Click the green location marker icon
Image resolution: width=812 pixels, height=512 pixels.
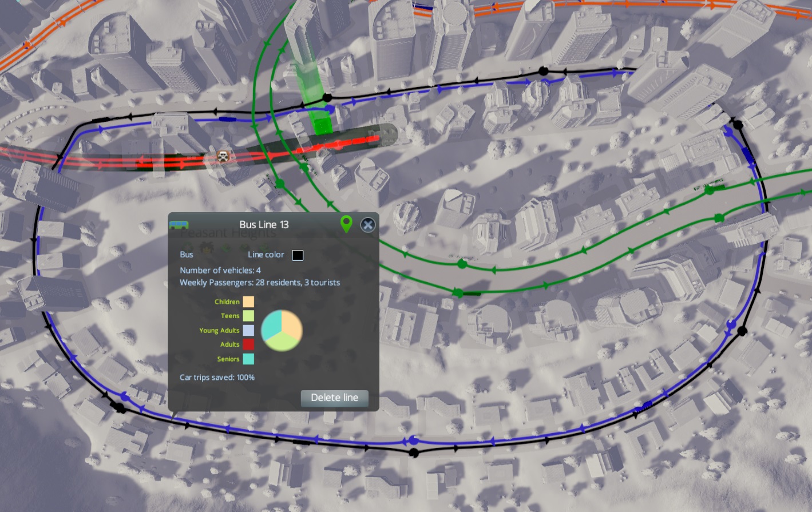click(x=346, y=224)
